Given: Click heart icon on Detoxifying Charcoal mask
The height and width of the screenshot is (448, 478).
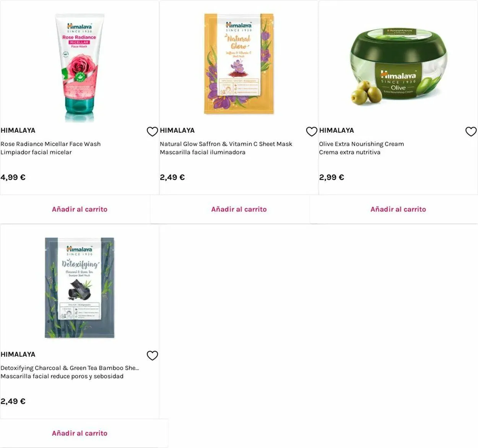Looking at the screenshot, I should pos(152,355).
